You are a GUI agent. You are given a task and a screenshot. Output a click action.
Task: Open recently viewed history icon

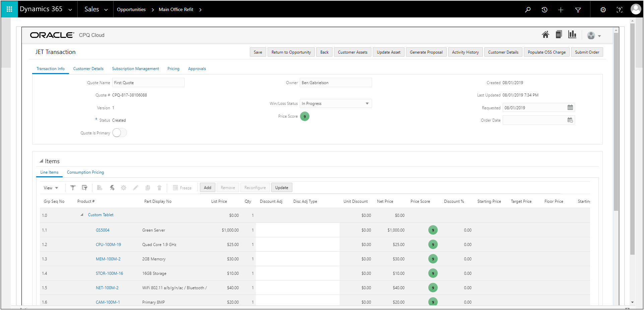[x=544, y=9]
